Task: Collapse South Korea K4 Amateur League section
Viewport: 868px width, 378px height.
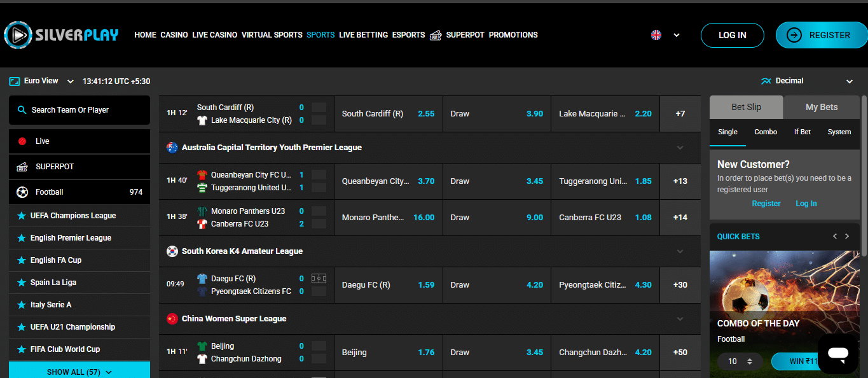Action: pos(680,251)
